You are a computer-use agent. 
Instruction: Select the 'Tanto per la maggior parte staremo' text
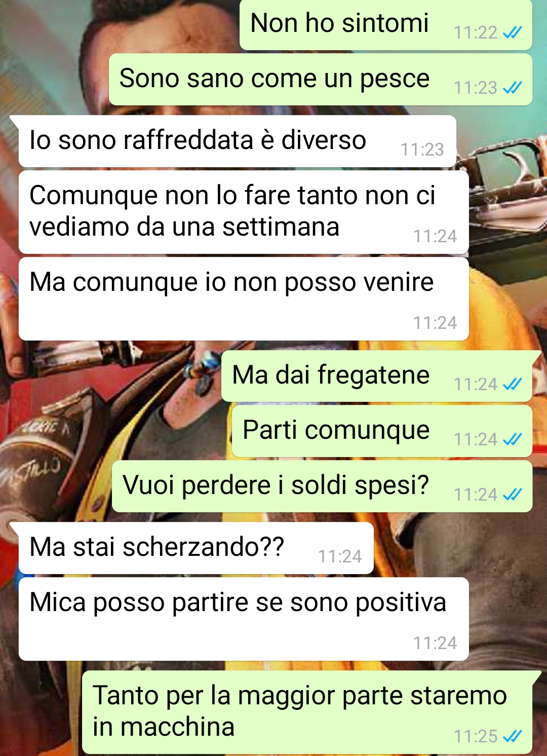300,695
